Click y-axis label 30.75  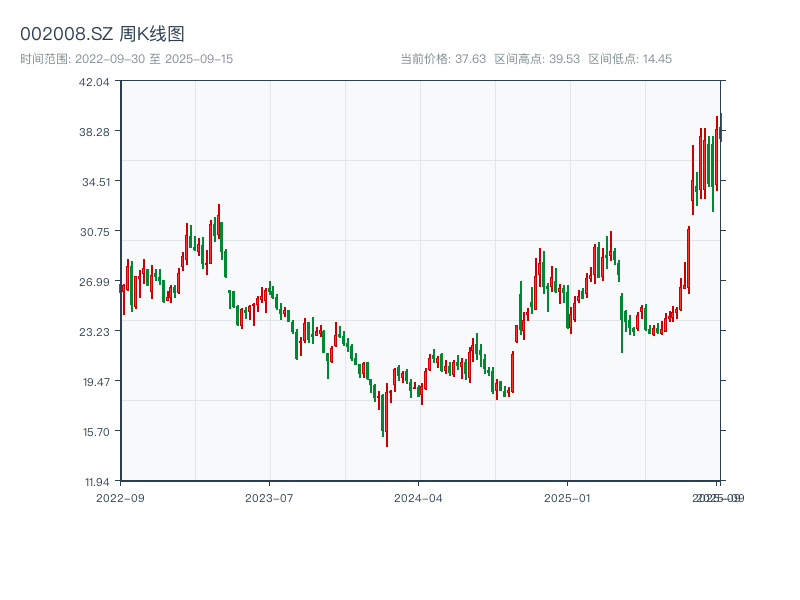click(95, 232)
